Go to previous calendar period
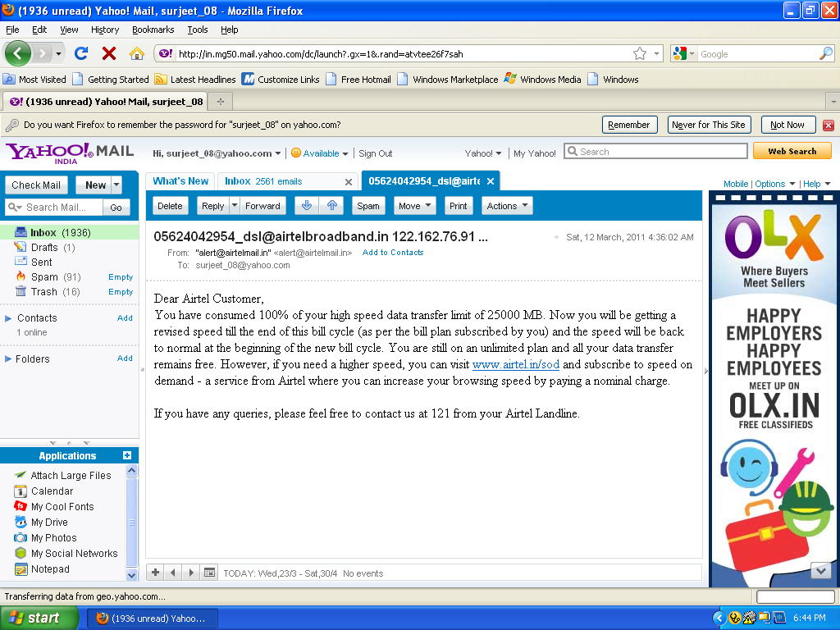 click(173, 572)
